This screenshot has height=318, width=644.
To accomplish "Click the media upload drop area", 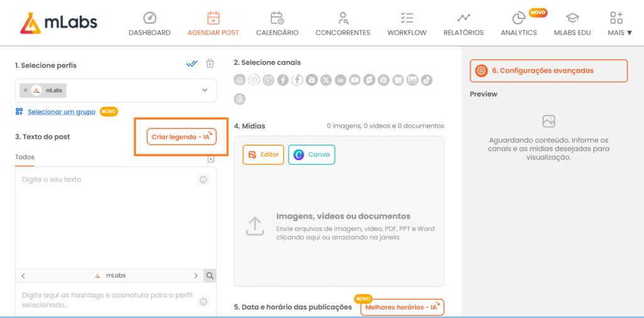I will pyautogui.click(x=339, y=212).
